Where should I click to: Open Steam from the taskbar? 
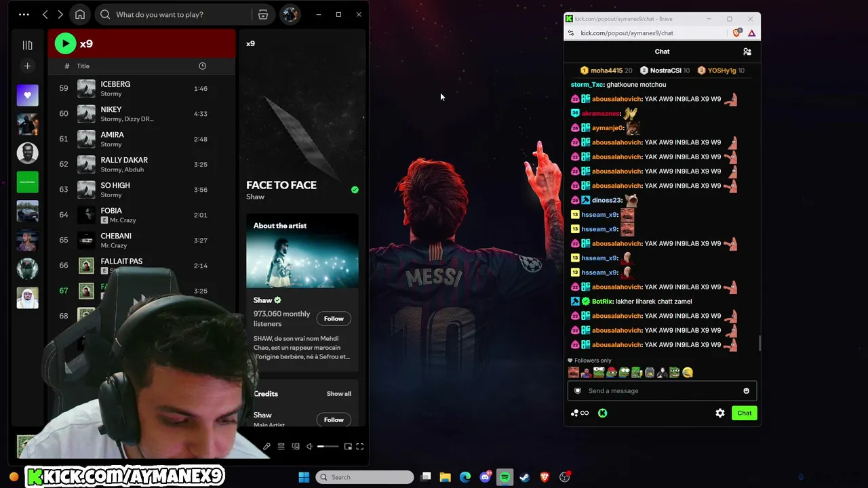[x=525, y=477]
